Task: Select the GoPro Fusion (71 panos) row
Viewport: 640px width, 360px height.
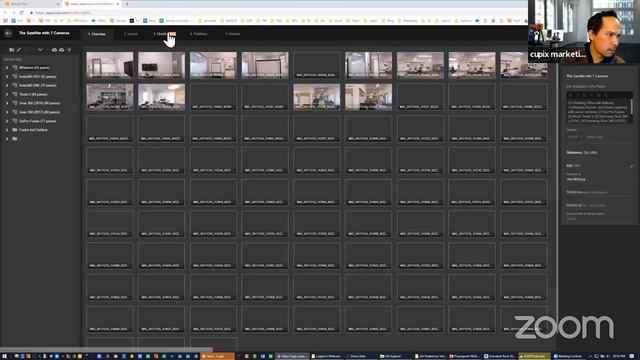Action: (x=37, y=121)
